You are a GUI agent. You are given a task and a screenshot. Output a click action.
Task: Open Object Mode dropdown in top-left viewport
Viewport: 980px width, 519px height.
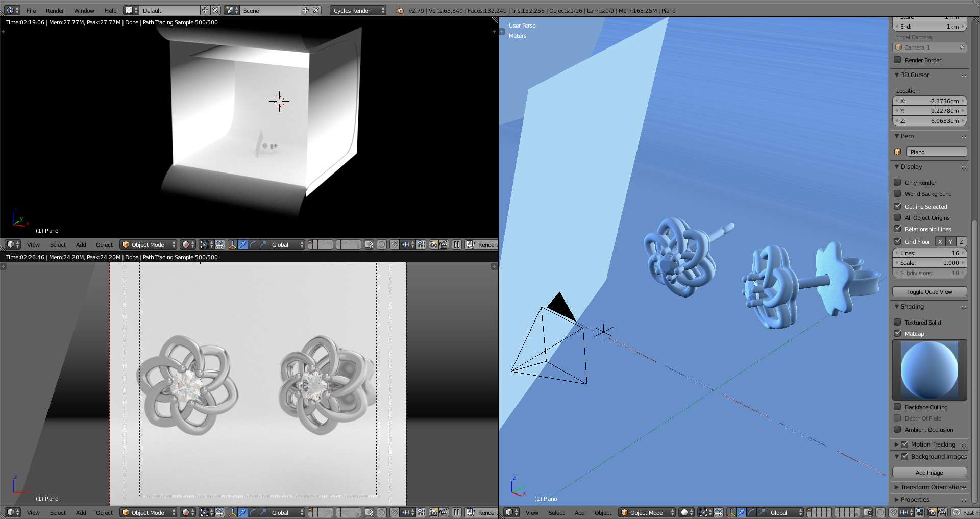[149, 244]
